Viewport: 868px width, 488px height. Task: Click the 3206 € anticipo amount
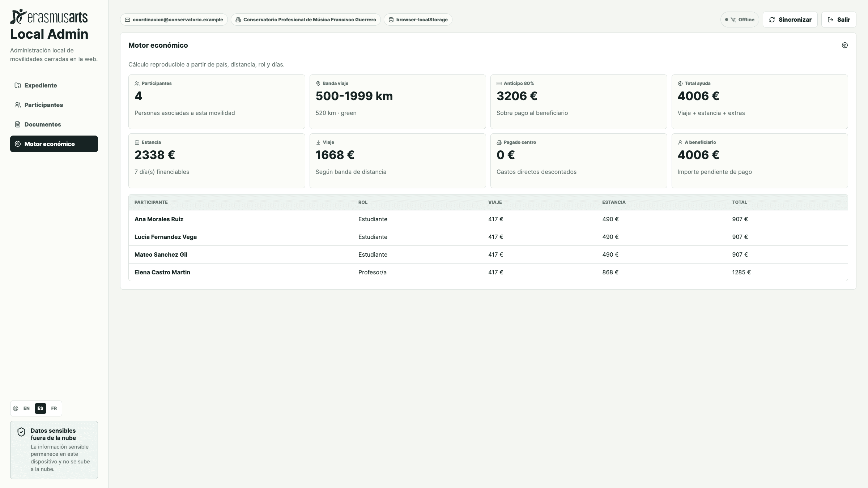(517, 96)
